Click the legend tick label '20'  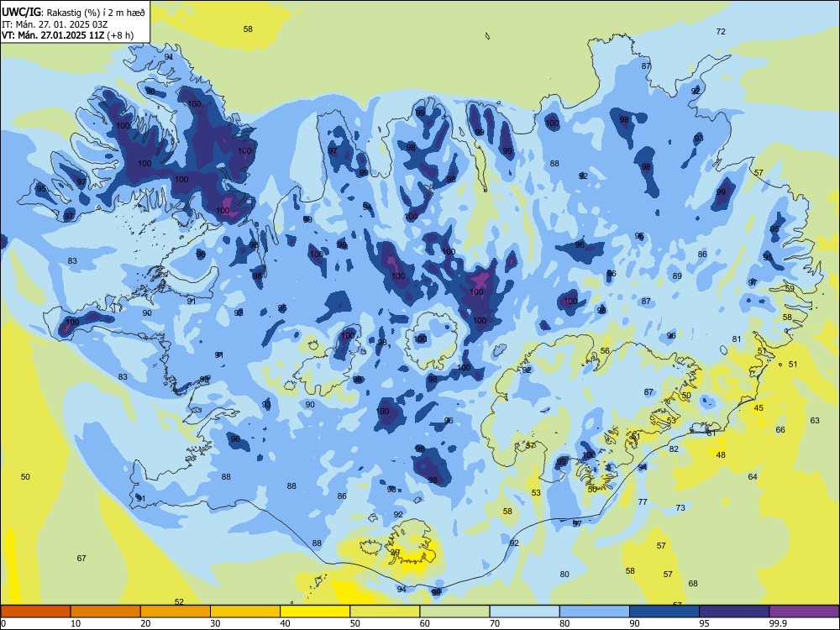145,623
